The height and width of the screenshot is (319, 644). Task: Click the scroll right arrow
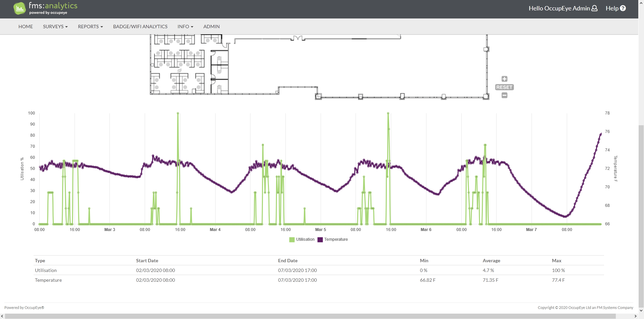point(635,316)
